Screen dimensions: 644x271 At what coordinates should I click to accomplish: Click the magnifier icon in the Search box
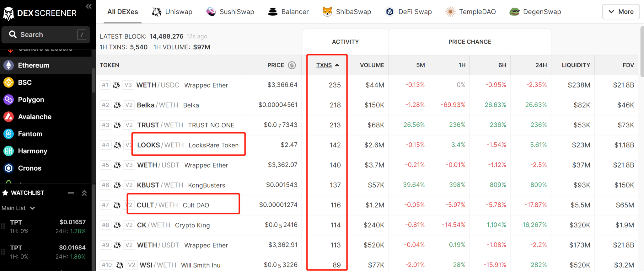click(13, 35)
